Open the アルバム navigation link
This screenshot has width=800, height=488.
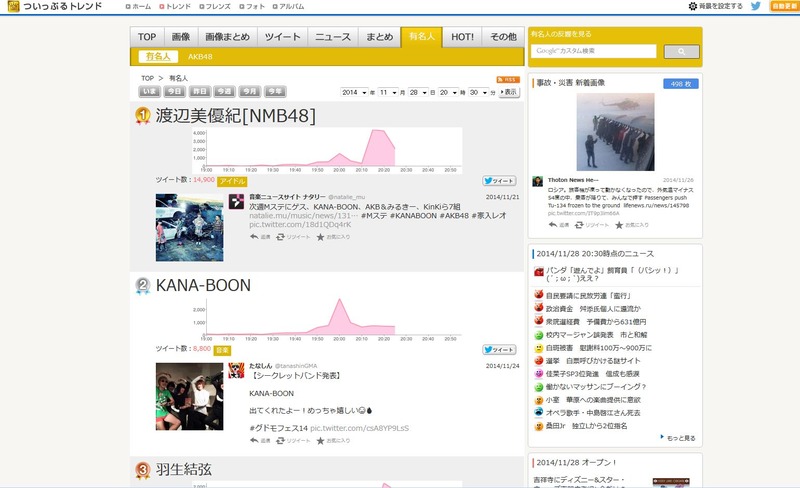(288, 7)
